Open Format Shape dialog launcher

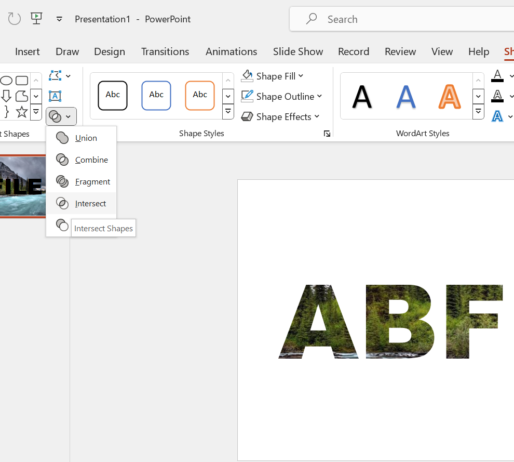click(x=327, y=134)
